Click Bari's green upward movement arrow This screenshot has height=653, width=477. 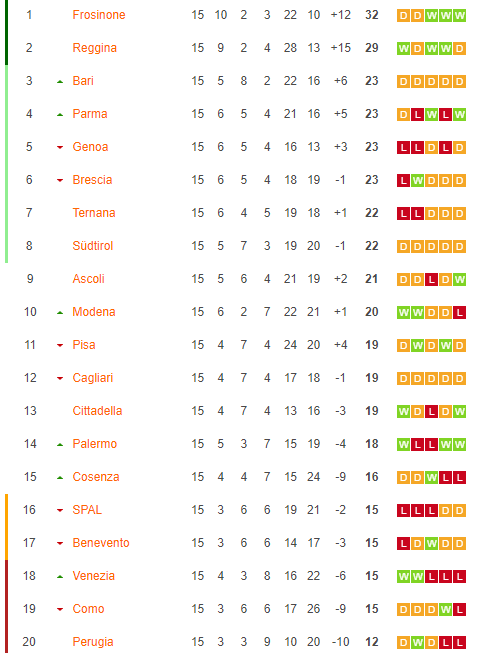[x=60, y=82]
